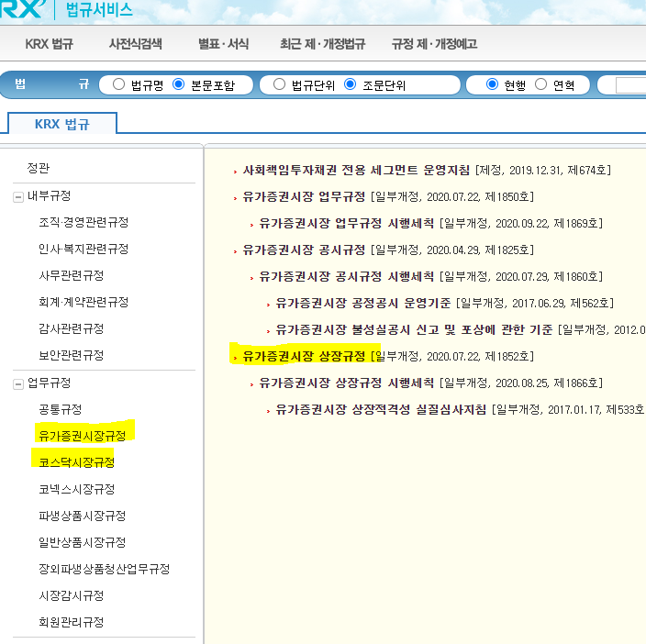Viewport: 646px width, 644px height.
Task: Open the 사전식검색 menu
Action: [x=135, y=44]
